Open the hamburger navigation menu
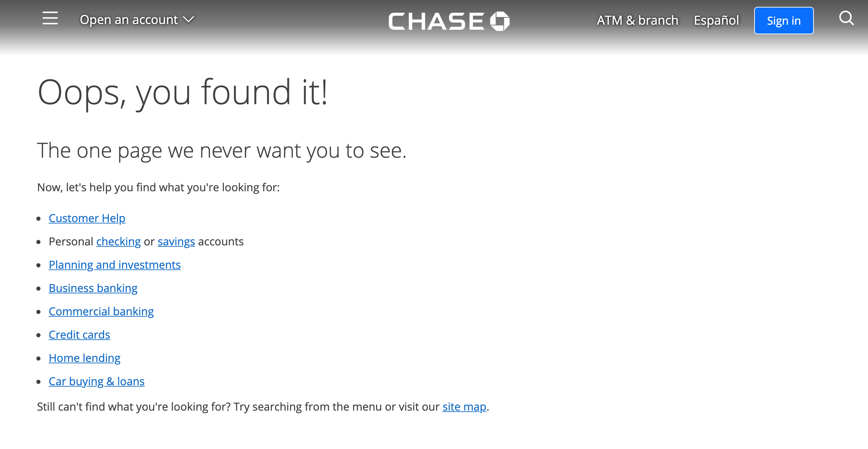This screenshot has width=868, height=449. pyautogui.click(x=50, y=18)
